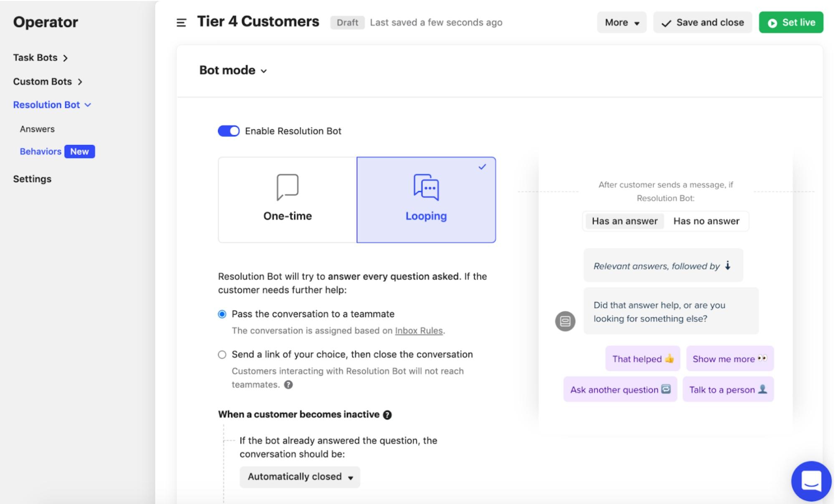Click the down arrow in Relevant answers bubble
Viewport: 835px width, 504px height.
click(x=728, y=265)
